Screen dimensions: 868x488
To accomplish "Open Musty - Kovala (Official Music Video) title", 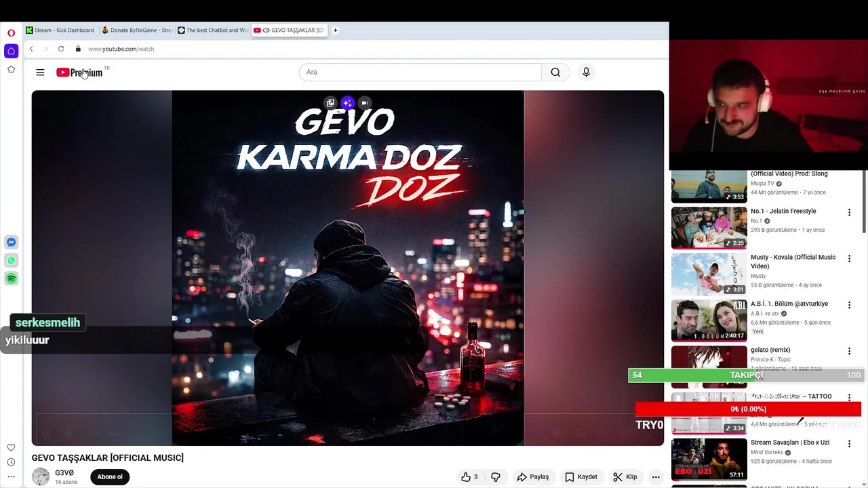I will (793, 262).
